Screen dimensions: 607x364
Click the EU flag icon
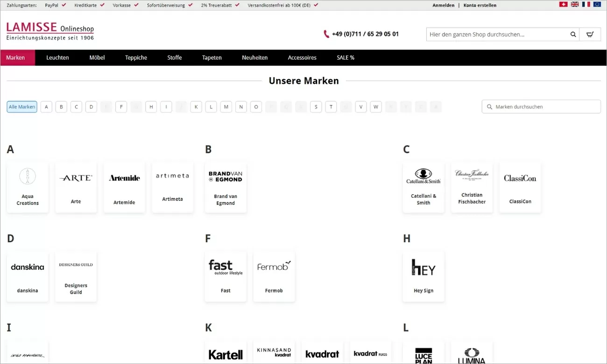click(597, 4)
